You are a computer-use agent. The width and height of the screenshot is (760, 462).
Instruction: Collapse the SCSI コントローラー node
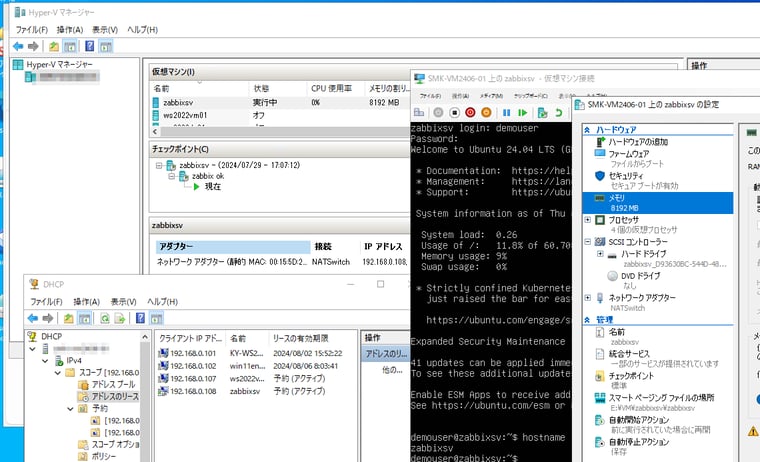587,241
